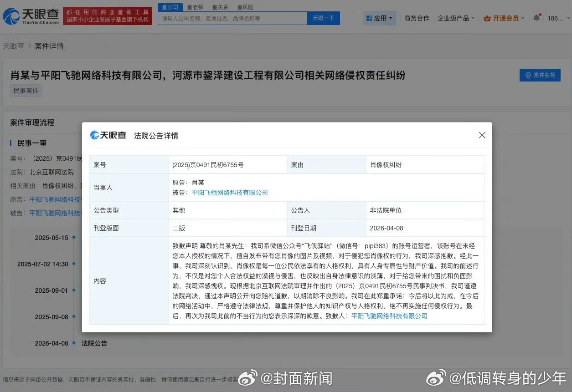572x392 pixels.
Task: Open the notification bell icon
Action: tap(537, 16)
